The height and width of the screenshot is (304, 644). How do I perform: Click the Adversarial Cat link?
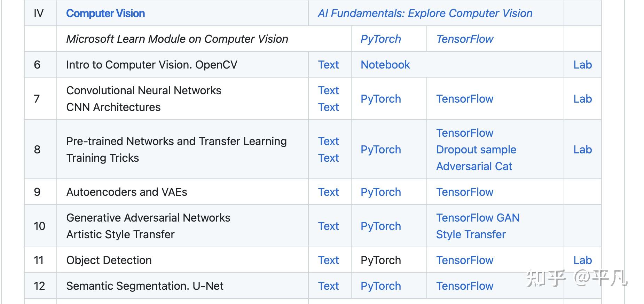coord(474,166)
